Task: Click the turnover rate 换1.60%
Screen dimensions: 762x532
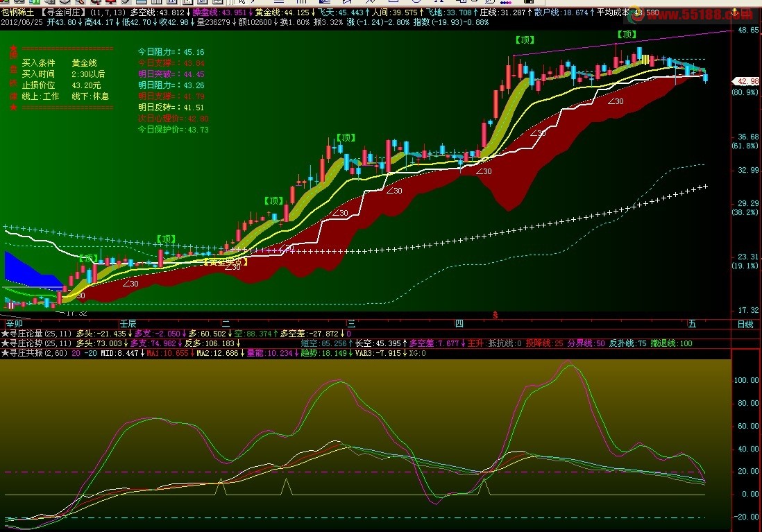Action: [294, 22]
